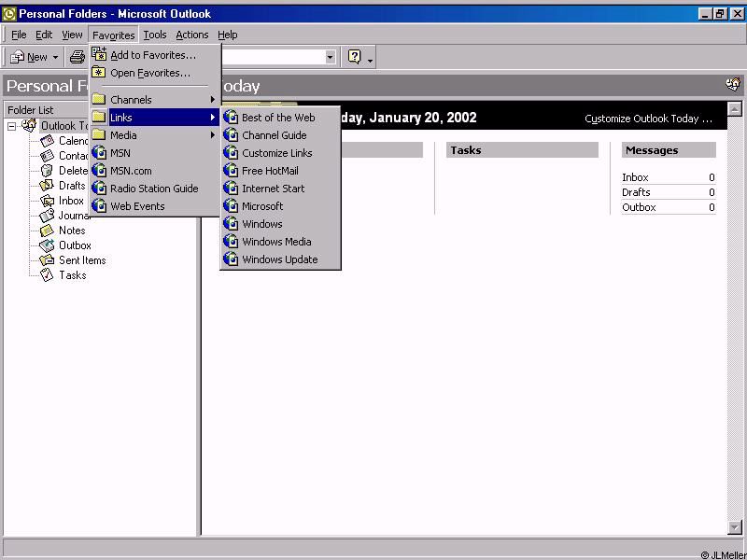Click the Open Favorites folder icon
The image size is (747, 560).
click(99, 73)
